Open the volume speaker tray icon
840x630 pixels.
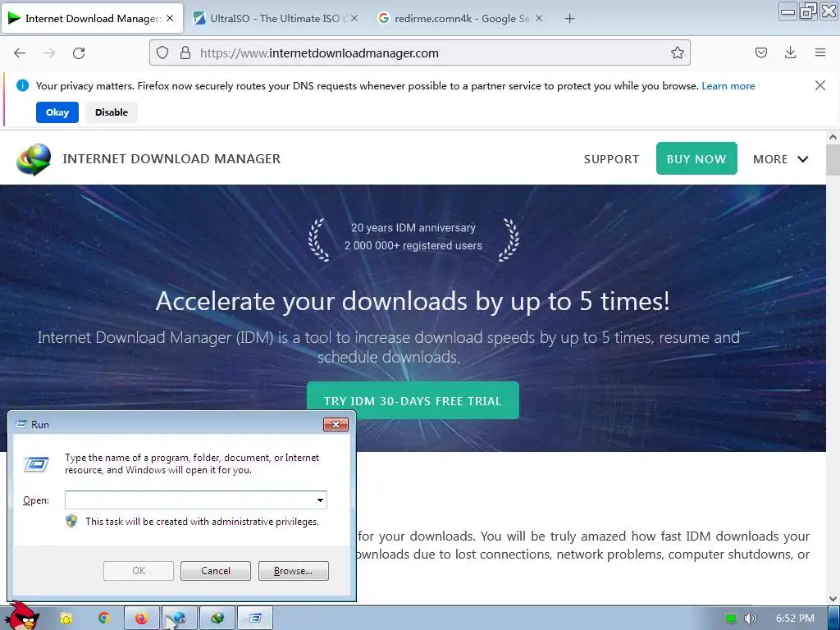click(x=750, y=619)
